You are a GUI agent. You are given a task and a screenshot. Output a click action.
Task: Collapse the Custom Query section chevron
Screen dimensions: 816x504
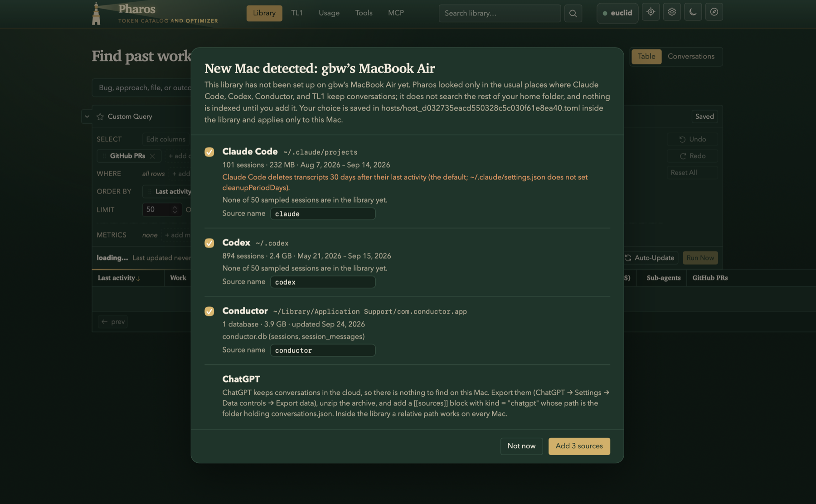pyautogui.click(x=87, y=116)
